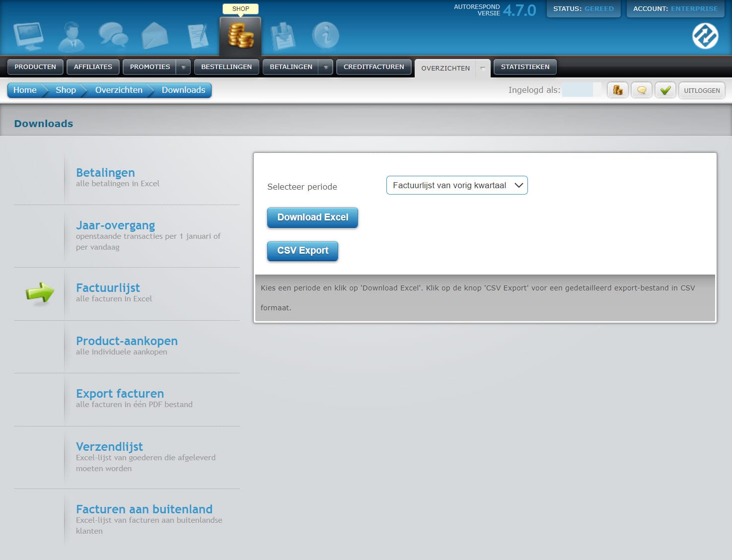732x560 pixels.
Task: Go to Overzichten in breadcrumb
Action: [119, 90]
